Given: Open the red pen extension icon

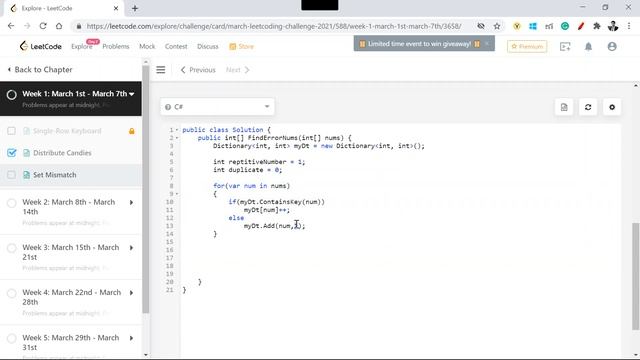Looking at the screenshot, I should click(581, 26).
